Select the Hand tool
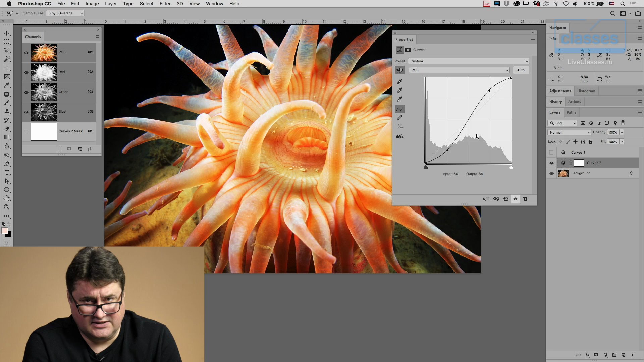Screen dimensions: 644x362 coord(7,198)
